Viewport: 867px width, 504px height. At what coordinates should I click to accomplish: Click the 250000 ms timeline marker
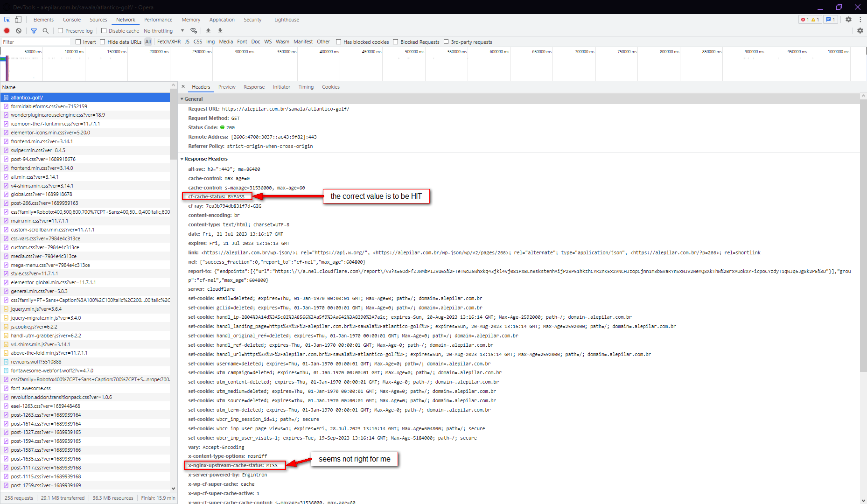tap(202, 52)
